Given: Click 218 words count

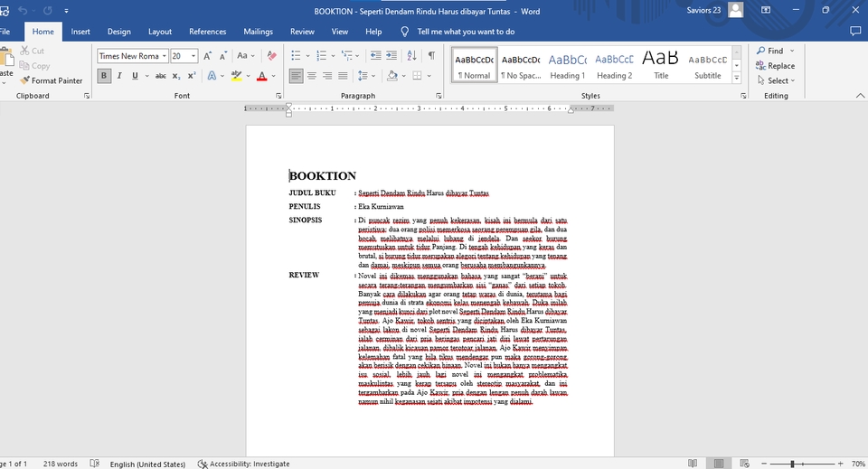Looking at the screenshot, I should 61,464.
